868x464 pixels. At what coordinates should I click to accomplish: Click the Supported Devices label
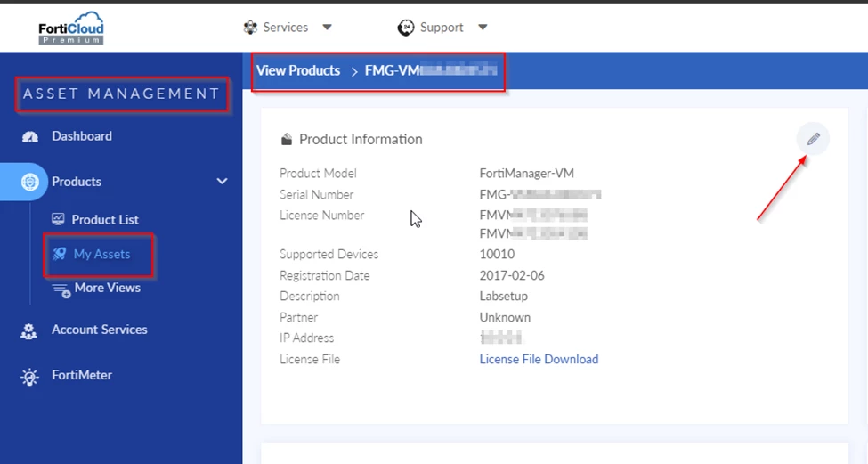tap(329, 254)
